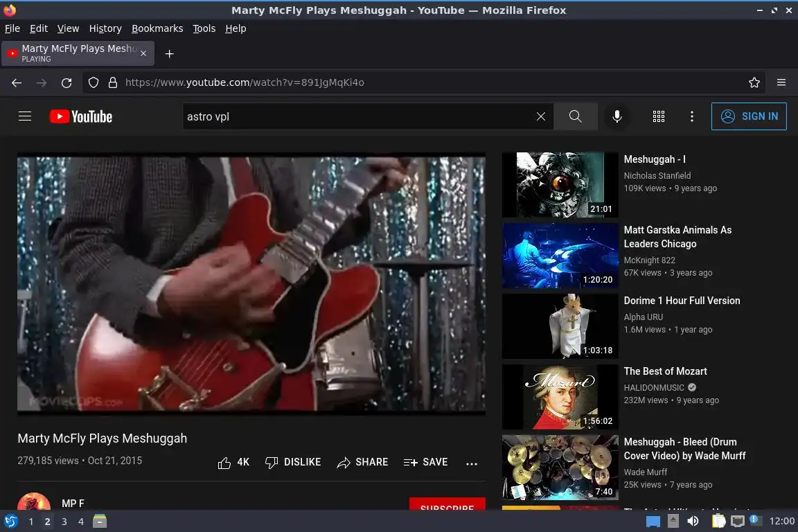Open the Tools menu

204,28
